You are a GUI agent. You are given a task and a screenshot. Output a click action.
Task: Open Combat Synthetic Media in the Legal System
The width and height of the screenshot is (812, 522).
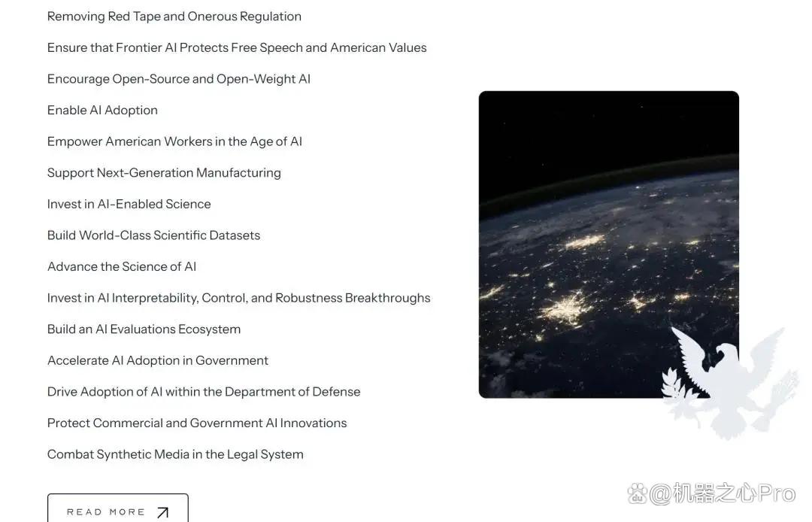click(175, 454)
